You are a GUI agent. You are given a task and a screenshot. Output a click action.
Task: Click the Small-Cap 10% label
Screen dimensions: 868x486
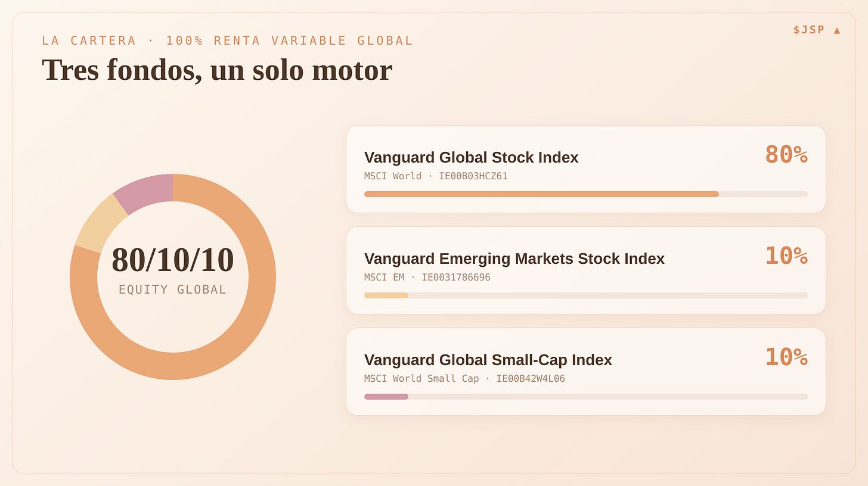point(786,357)
